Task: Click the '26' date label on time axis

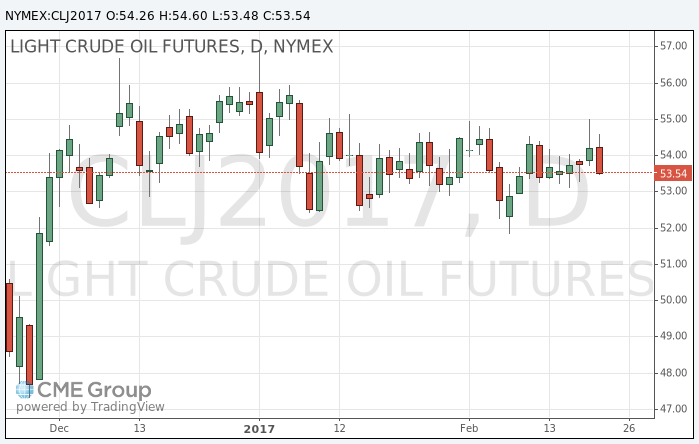Action: 629,428
